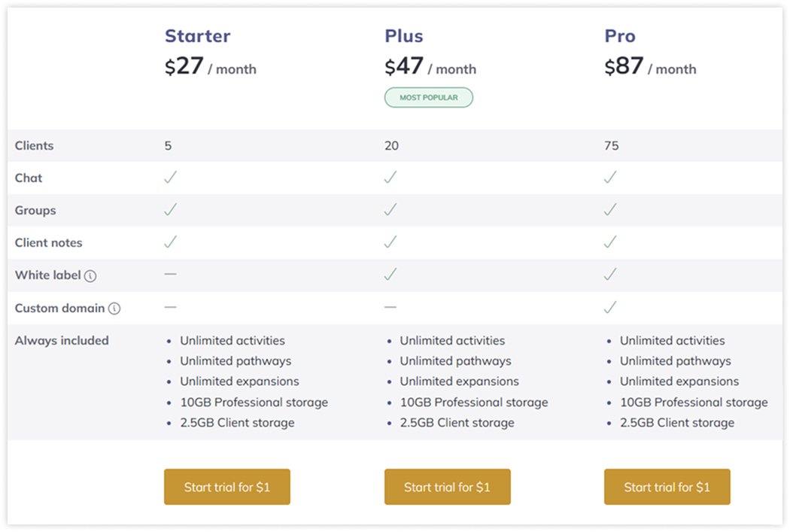Start the $1 trial for Starter plan

(227, 487)
